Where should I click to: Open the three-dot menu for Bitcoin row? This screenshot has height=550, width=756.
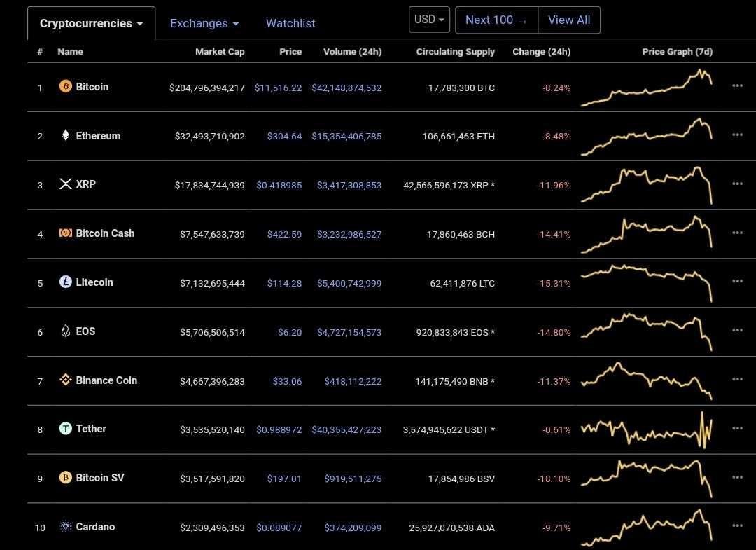[737, 86]
